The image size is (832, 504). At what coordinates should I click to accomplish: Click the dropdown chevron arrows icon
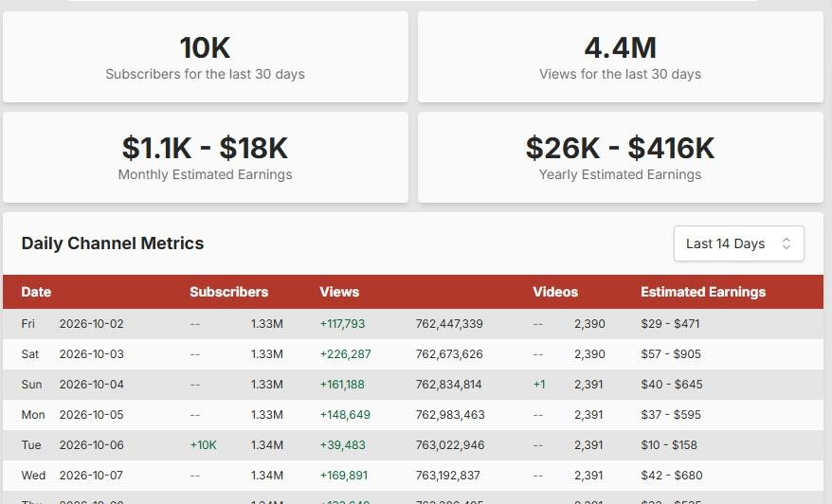tap(787, 243)
